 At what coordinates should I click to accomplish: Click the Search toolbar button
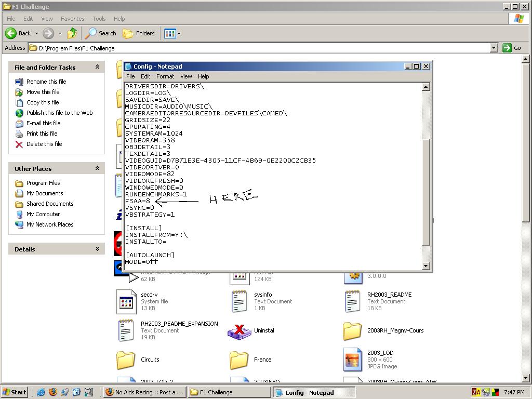click(101, 33)
